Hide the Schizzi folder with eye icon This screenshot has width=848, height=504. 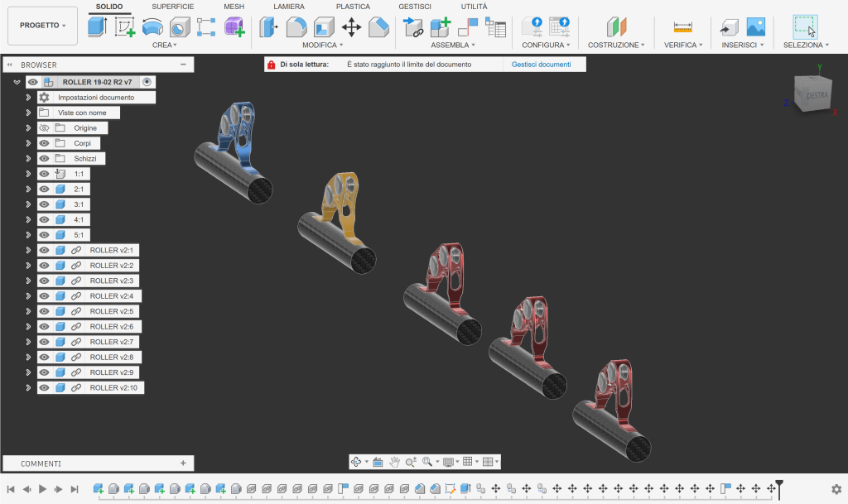click(45, 159)
